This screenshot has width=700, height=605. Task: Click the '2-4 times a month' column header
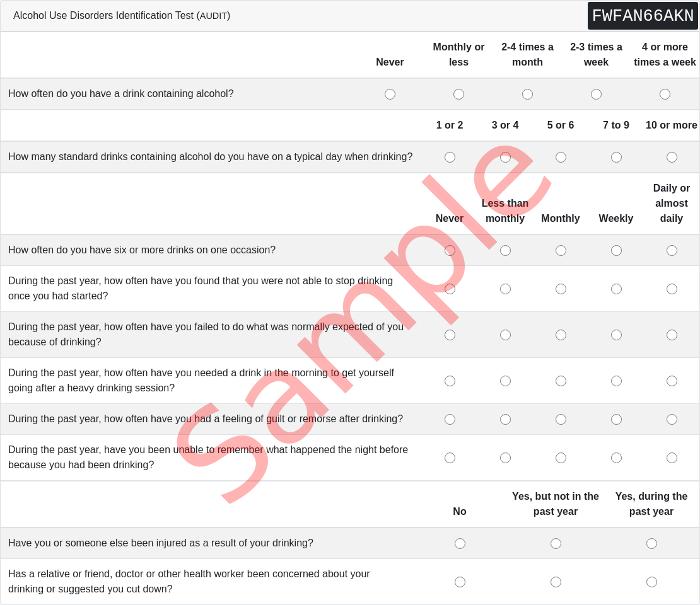tap(527, 54)
